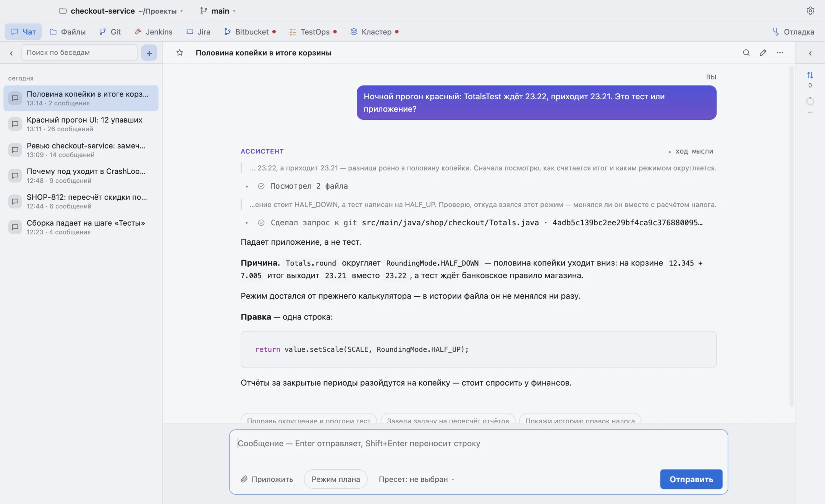Open TestOps tab

(x=313, y=32)
